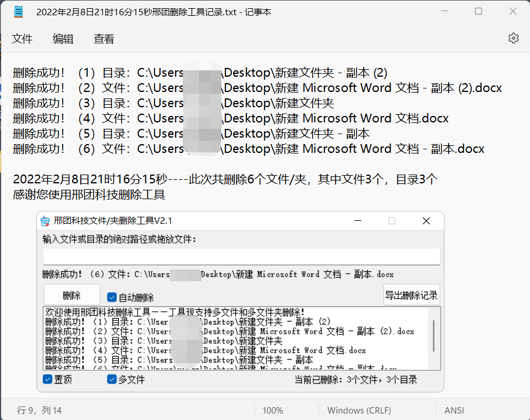The image size is (530, 420).
Task: Open the 编辑 menu in Notepad
Action: tap(63, 39)
